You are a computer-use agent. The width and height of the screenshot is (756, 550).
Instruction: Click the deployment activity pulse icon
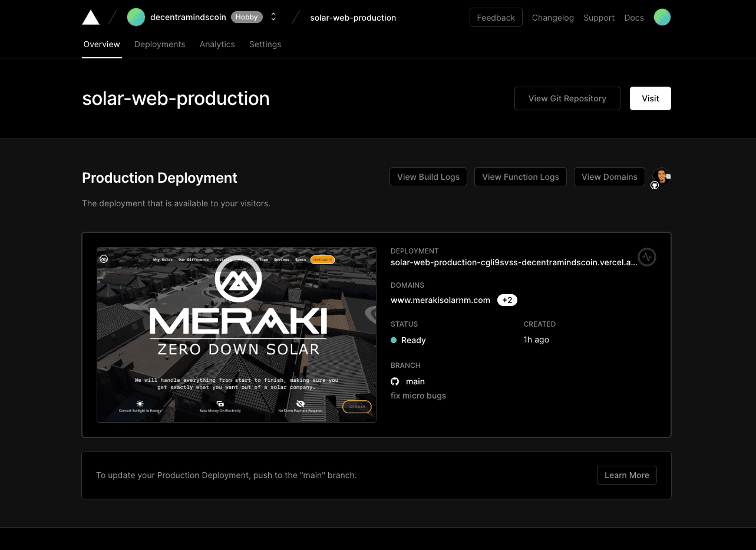tap(647, 257)
